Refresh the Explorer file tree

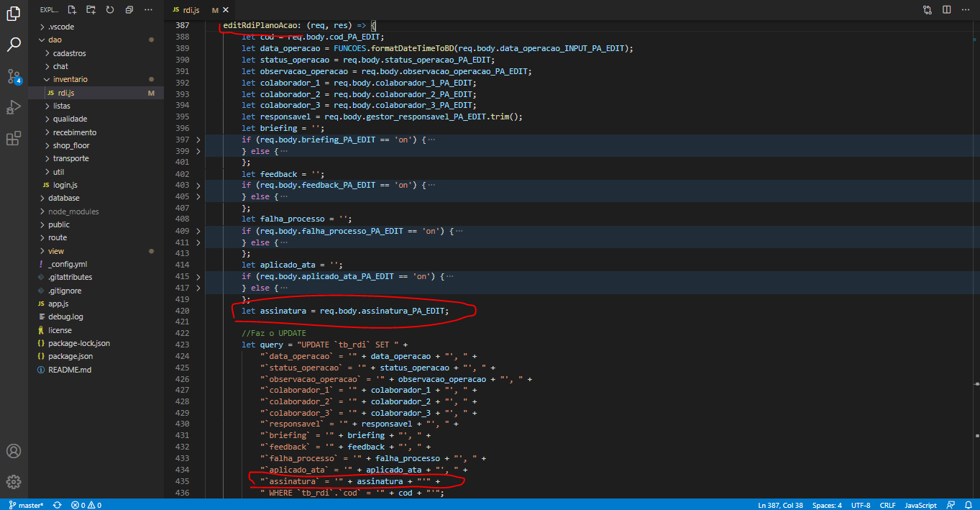109,9
